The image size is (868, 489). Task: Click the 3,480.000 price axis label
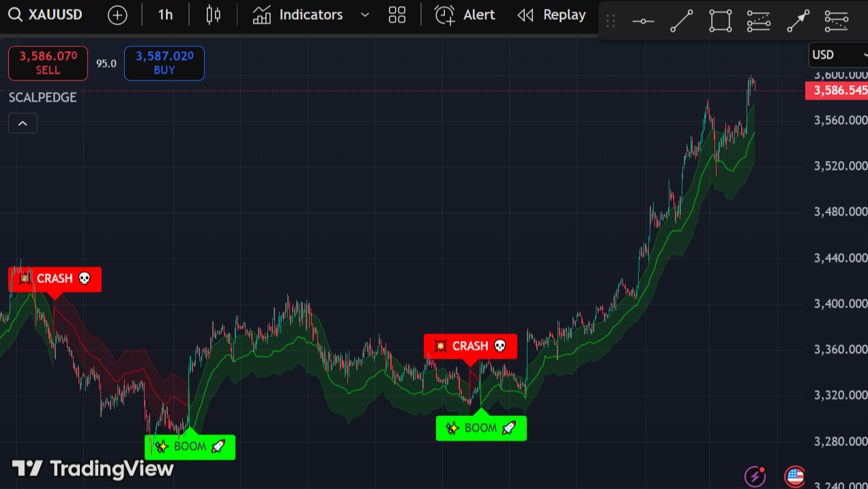tap(840, 212)
